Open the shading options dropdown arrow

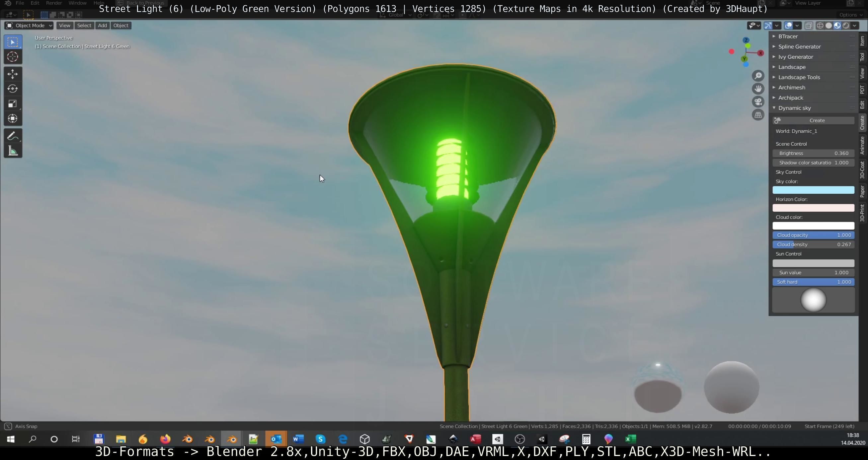coord(855,26)
